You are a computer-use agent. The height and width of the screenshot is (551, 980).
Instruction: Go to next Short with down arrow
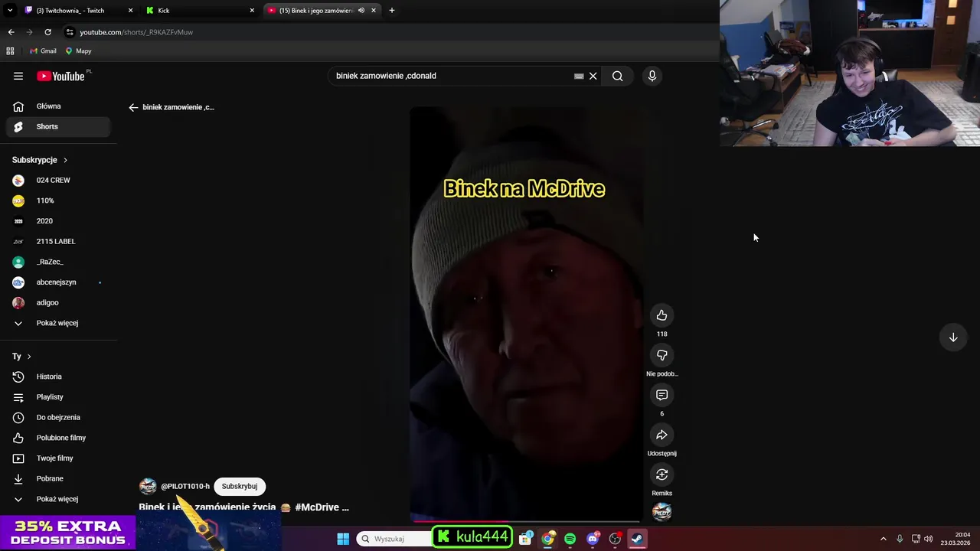coord(953,337)
